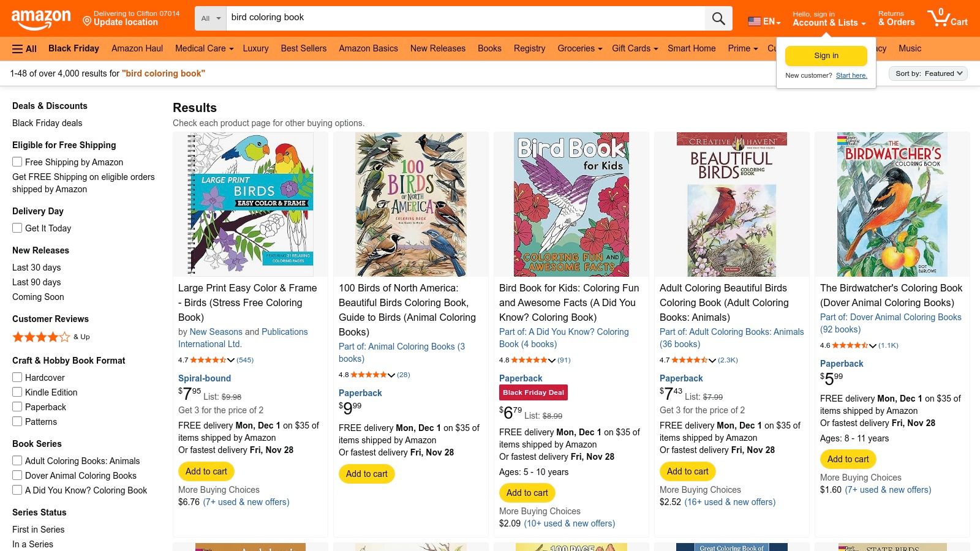
Task: Open the Black Friday menu item
Action: point(73,48)
